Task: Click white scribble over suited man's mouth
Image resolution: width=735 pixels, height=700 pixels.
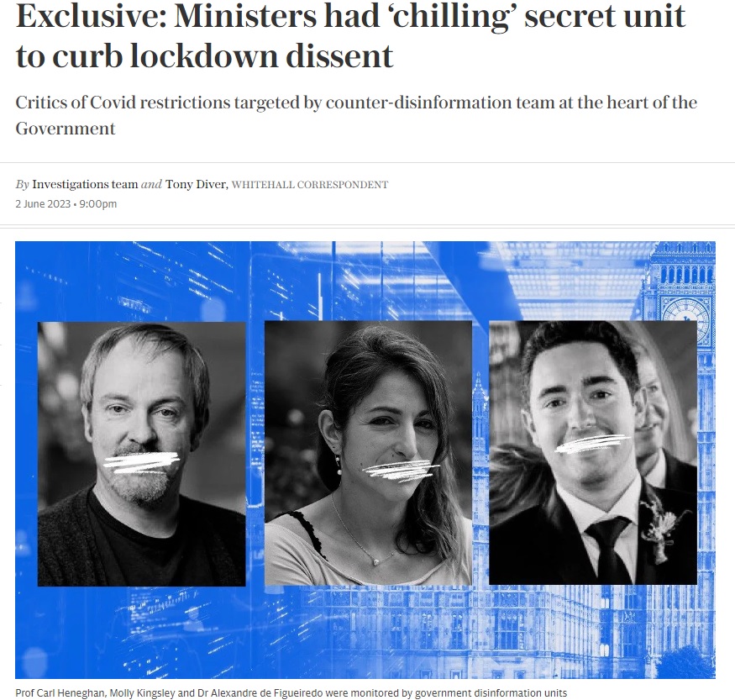Action: point(592,444)
